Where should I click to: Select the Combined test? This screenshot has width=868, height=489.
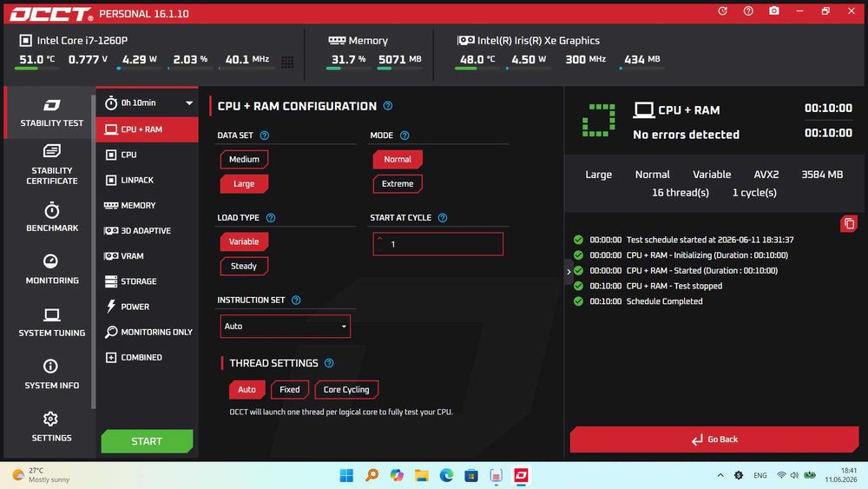tap(148, 357)
